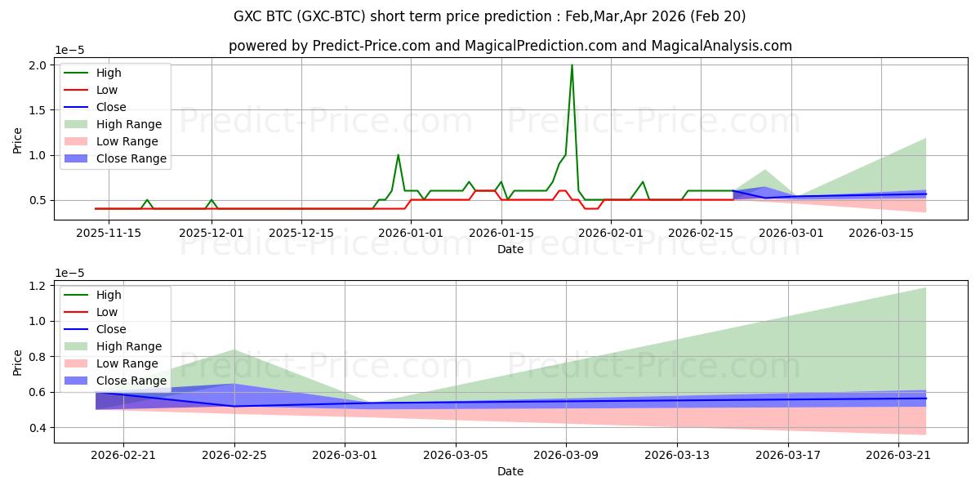Click the Date axis label under bottom chart

[510, 471]
